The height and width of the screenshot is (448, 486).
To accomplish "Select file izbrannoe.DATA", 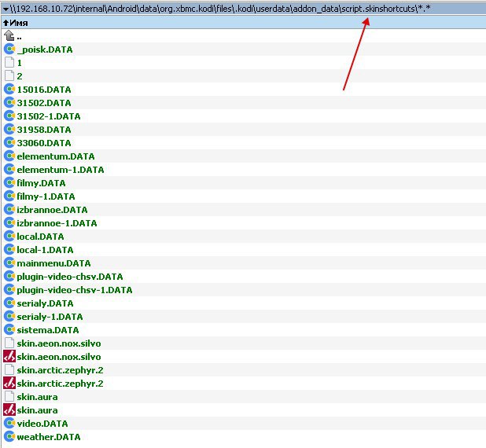I will point(52,210).
